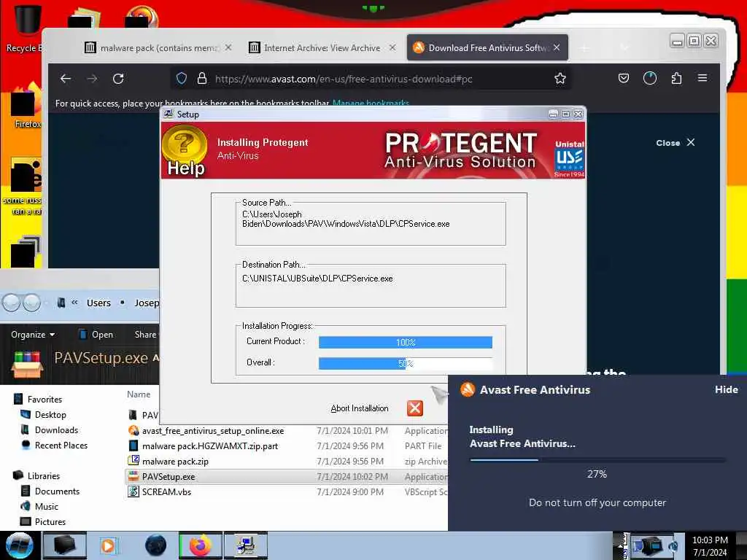The width and height of the screenshot is (747, 560).
Task: Close the Download Free Antivirus tab
Action: [x=557, y=47]
